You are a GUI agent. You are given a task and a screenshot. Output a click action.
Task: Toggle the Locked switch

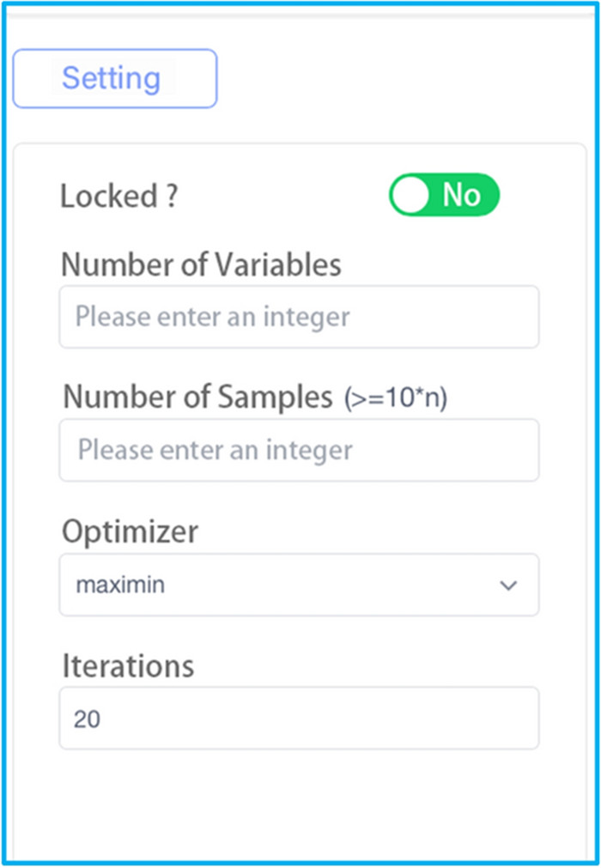pos(444,196)
